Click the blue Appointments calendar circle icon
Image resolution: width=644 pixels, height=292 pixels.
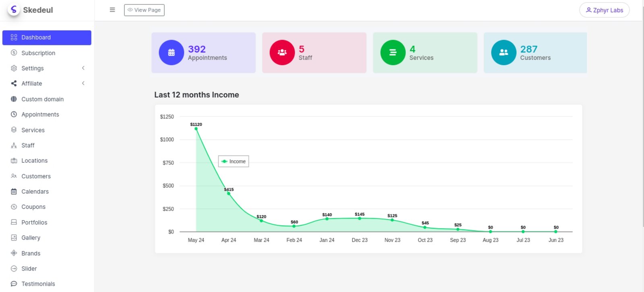click(x=171, y=52)
